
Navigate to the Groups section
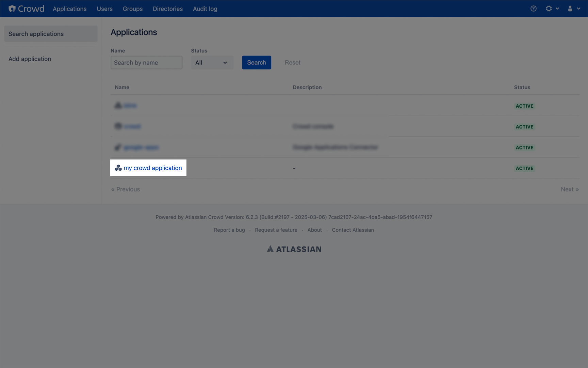[x=132, y=9]
